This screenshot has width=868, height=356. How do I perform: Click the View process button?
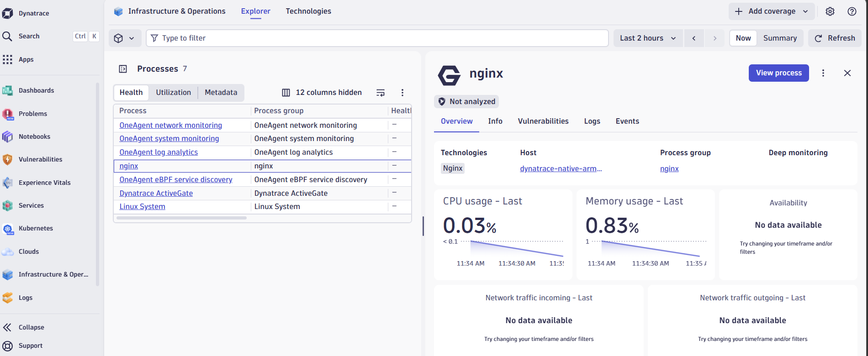click(779, 73)
